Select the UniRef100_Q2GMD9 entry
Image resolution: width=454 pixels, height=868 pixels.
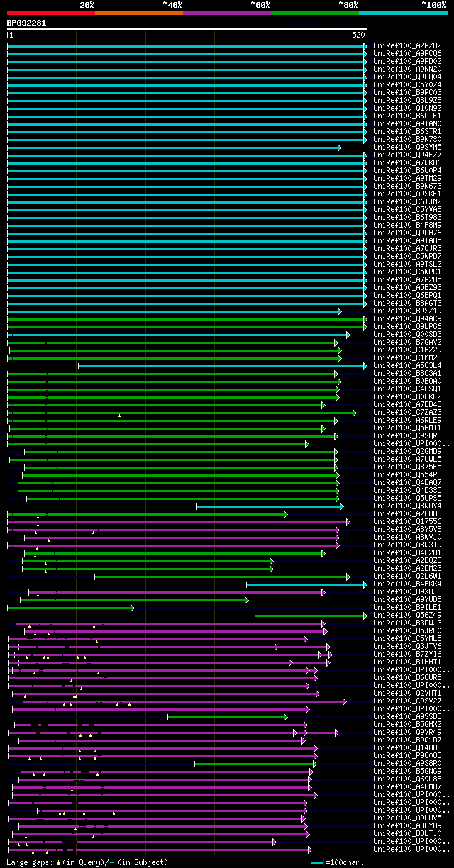[407, 452]
